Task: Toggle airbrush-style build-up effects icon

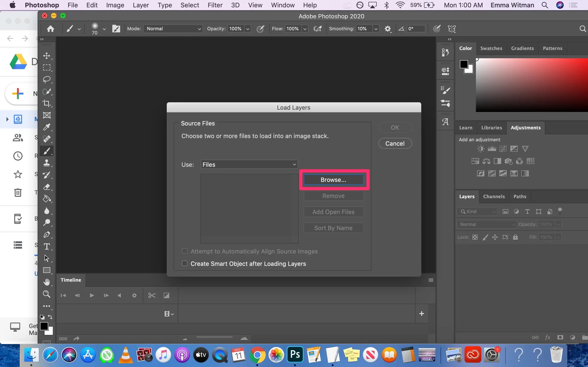Action: [318, 29]
